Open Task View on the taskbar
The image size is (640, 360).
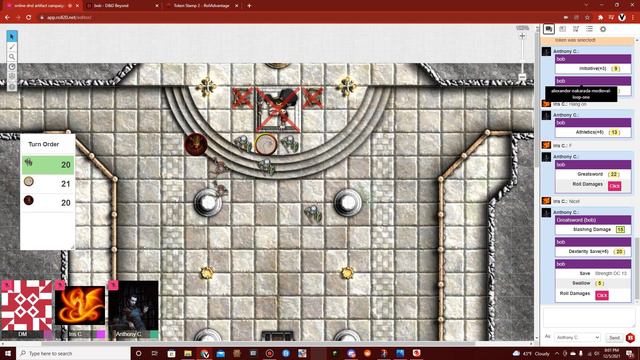pyautogui.click(x=155, y=353)
